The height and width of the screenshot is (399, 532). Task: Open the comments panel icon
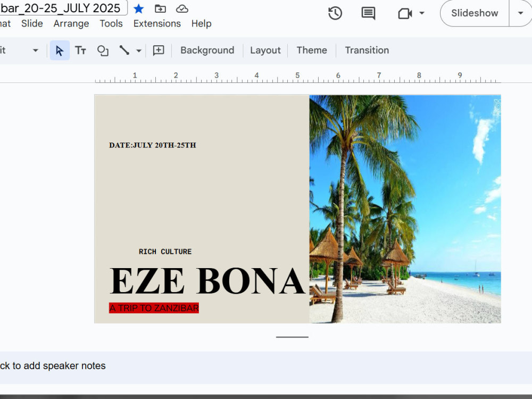(368, 13)
